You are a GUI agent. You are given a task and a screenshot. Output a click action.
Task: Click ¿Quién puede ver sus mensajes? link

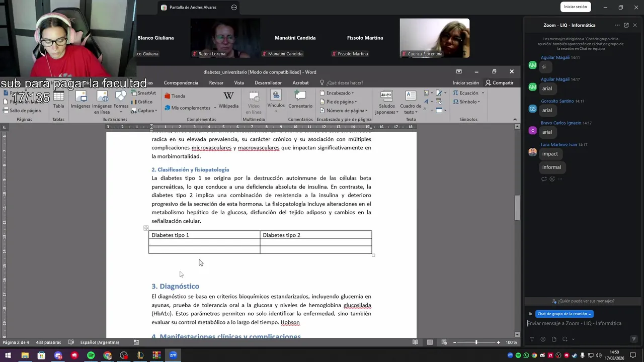583,301
